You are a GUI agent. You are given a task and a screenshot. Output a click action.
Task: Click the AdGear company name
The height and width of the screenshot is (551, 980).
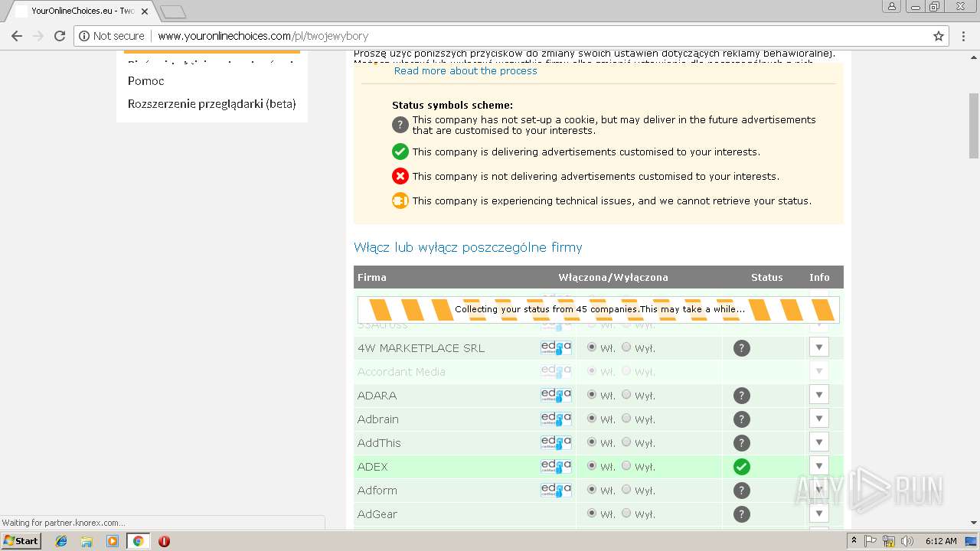[x=377, y=514]
